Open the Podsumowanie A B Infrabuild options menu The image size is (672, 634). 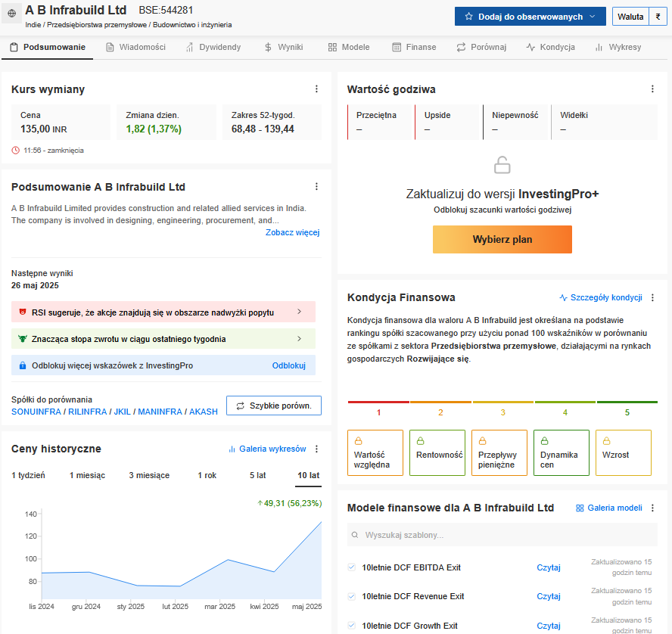click(x=317, y=186)
